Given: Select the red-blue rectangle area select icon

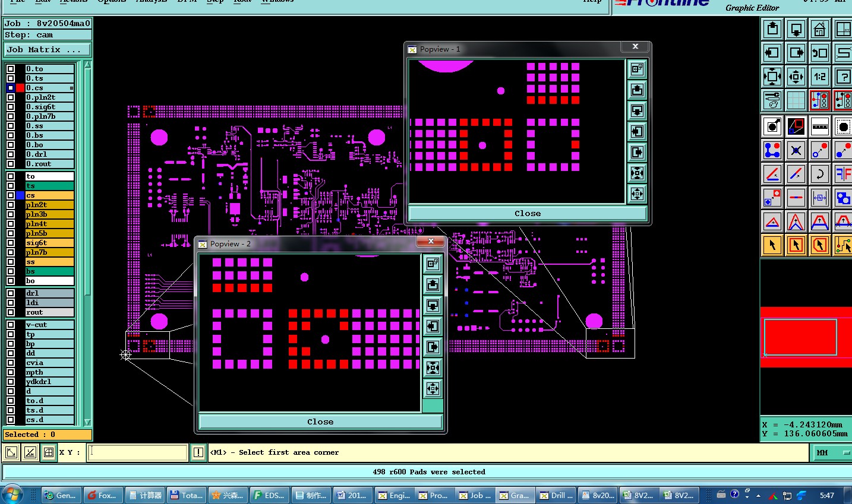Looking at the screenshot, I should [796, 126].
